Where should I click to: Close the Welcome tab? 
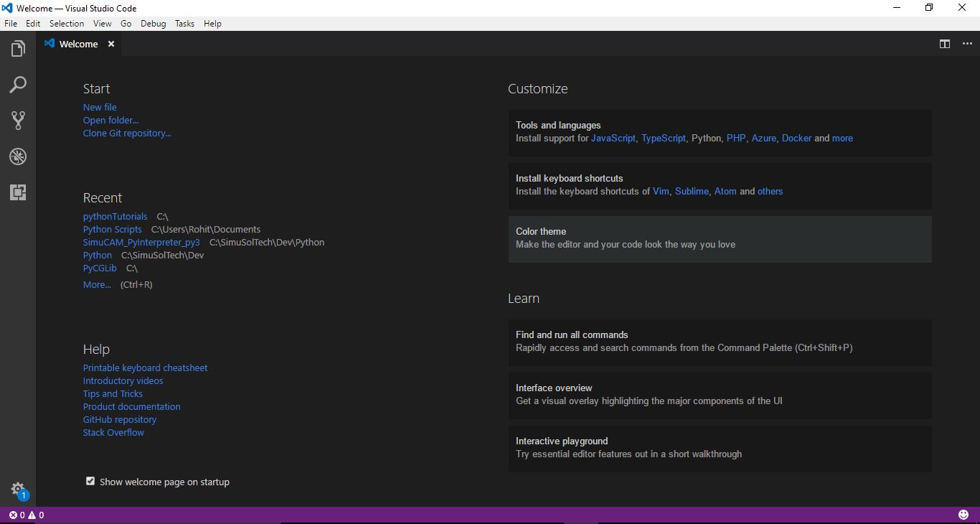click(x=111, y=44)
